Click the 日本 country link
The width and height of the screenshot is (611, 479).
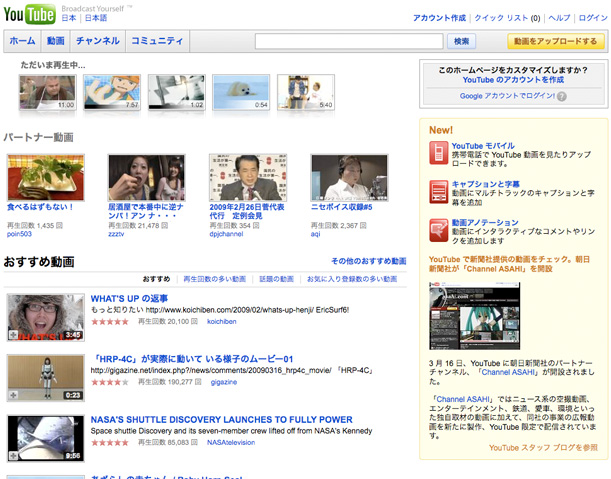(69, 18)
